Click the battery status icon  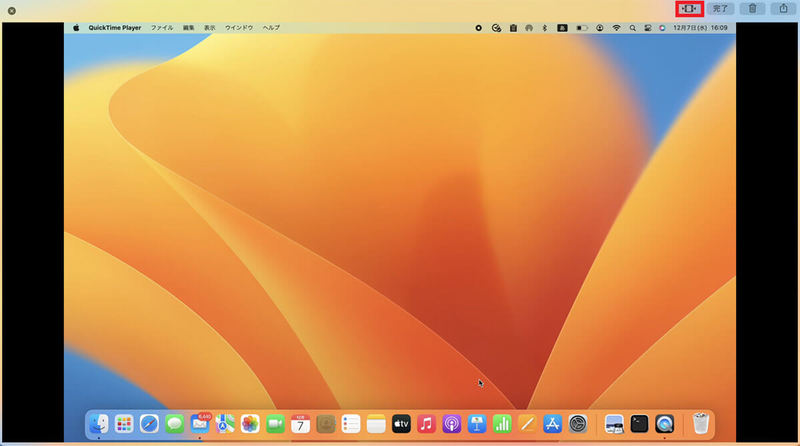(582, 28)
